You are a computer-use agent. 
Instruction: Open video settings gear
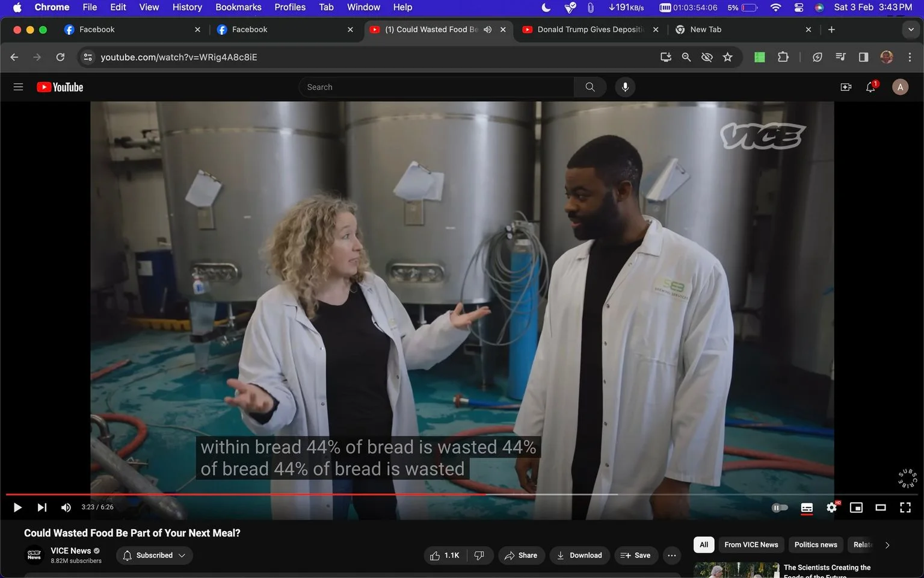coord(831,508)
